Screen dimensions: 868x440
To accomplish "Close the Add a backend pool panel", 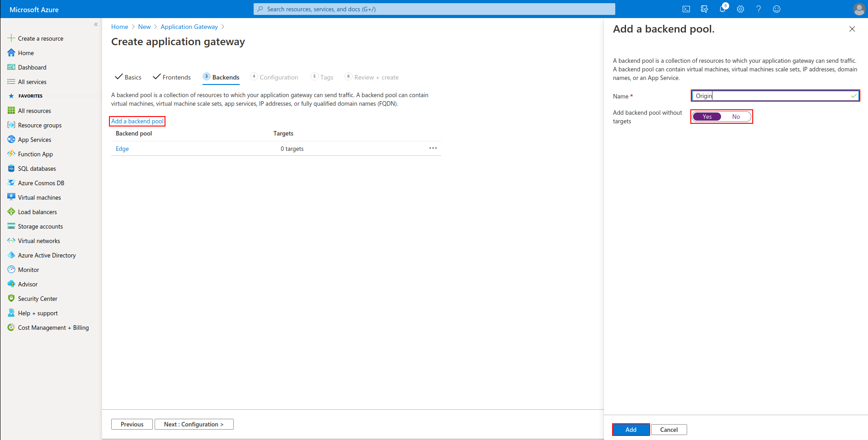I will click(852, 29).
